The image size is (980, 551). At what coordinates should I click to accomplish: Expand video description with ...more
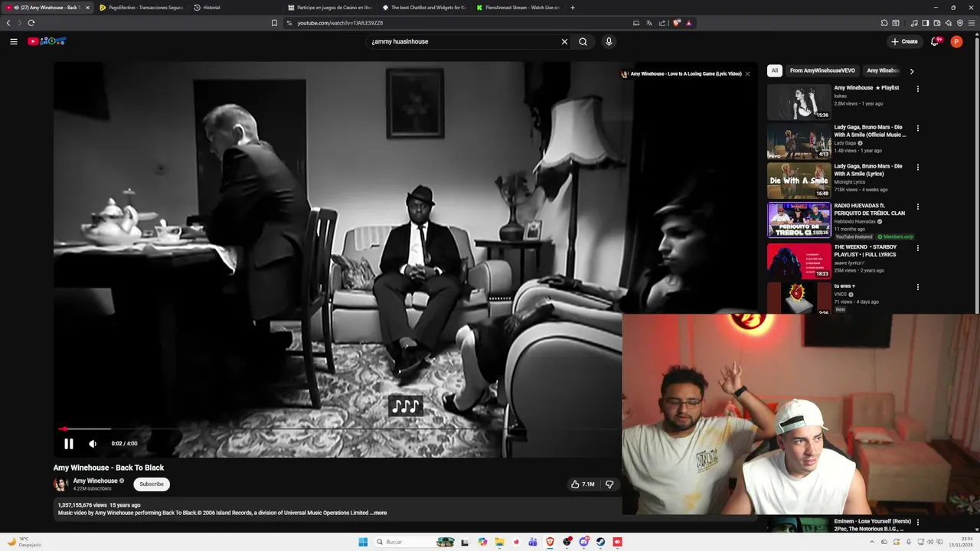[x=378, y=513]
